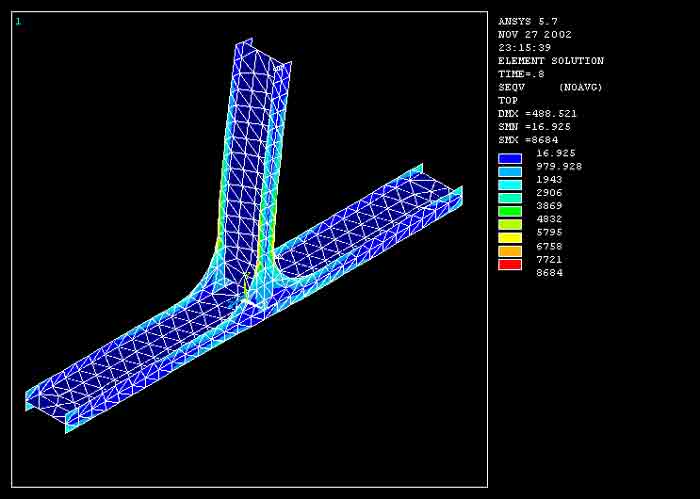Click the legend value 1943
This screenshot has width=700, height=499.
550,179
